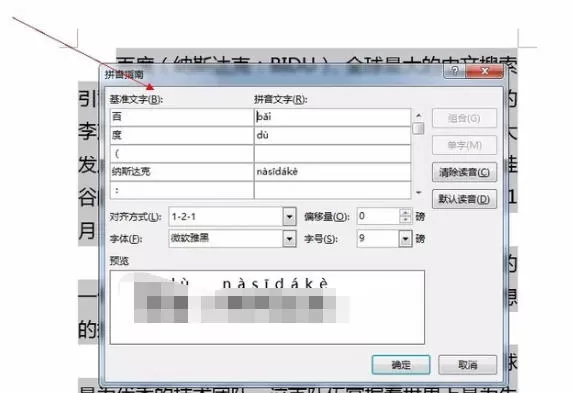Click the 组合(G) button
This screenshot has width=573, height=393.
464,118
